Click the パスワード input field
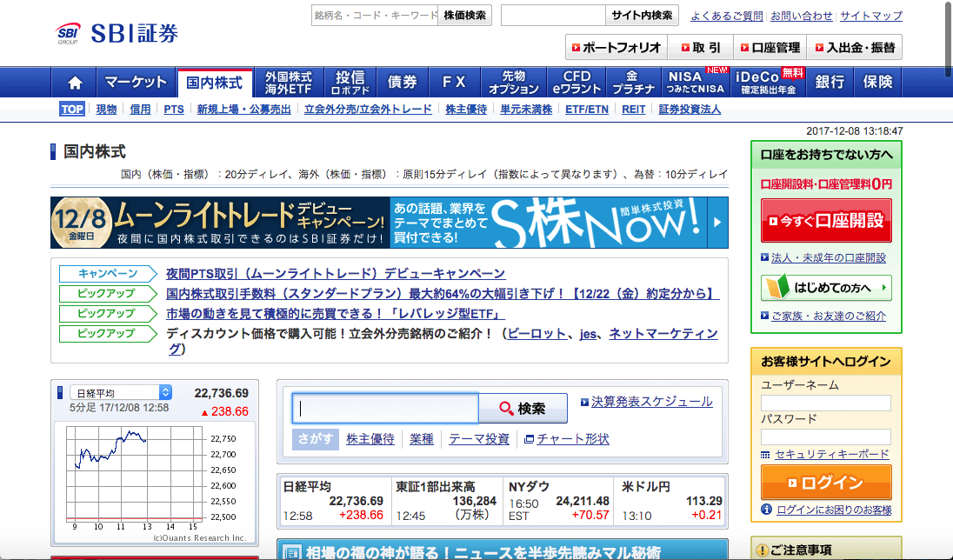 click(x=825, y=437)
